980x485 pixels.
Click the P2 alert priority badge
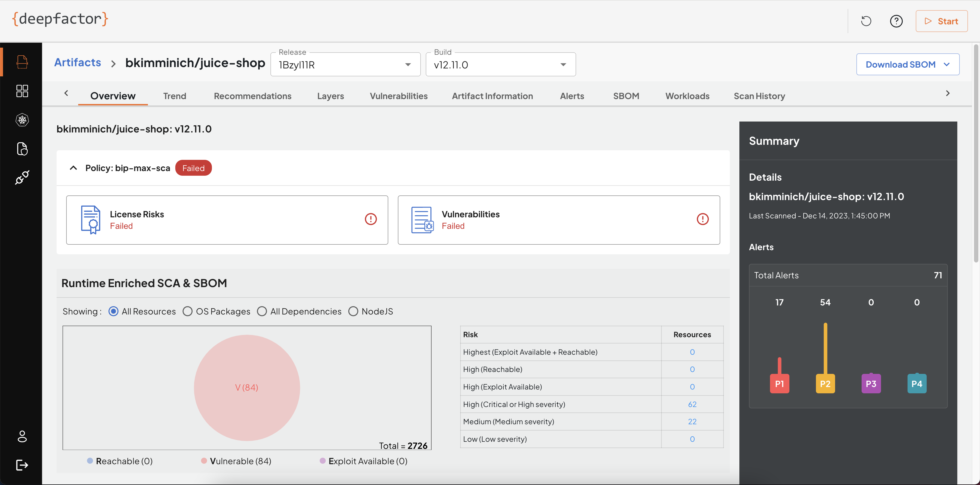pyautogui.click(x=825, y=384)
